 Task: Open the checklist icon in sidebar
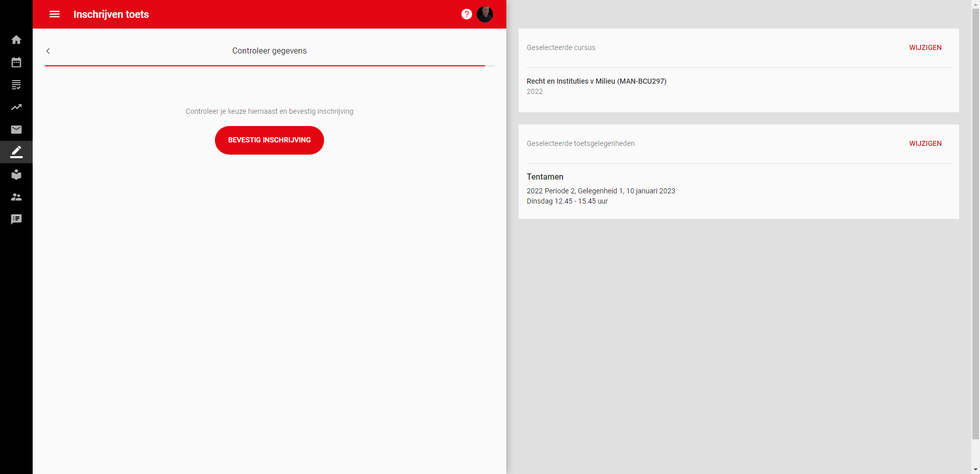pyautogui.click(x=16, y=85)
